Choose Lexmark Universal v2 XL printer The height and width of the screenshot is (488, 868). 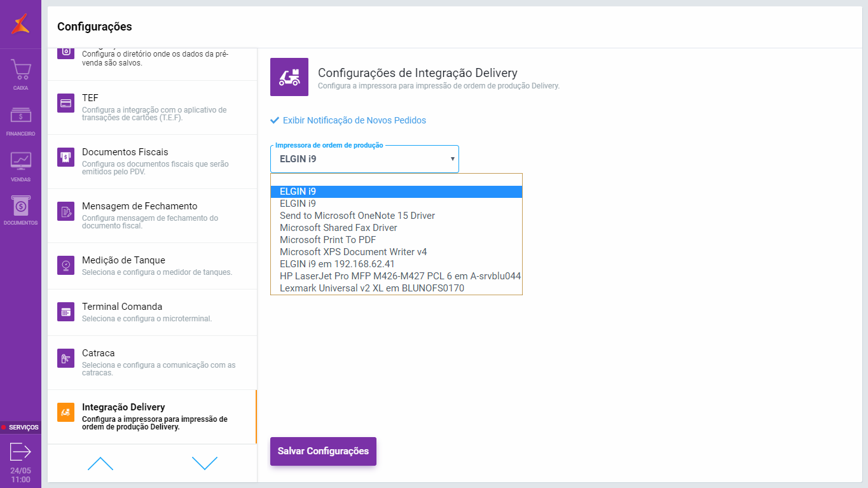coord(396,288)
